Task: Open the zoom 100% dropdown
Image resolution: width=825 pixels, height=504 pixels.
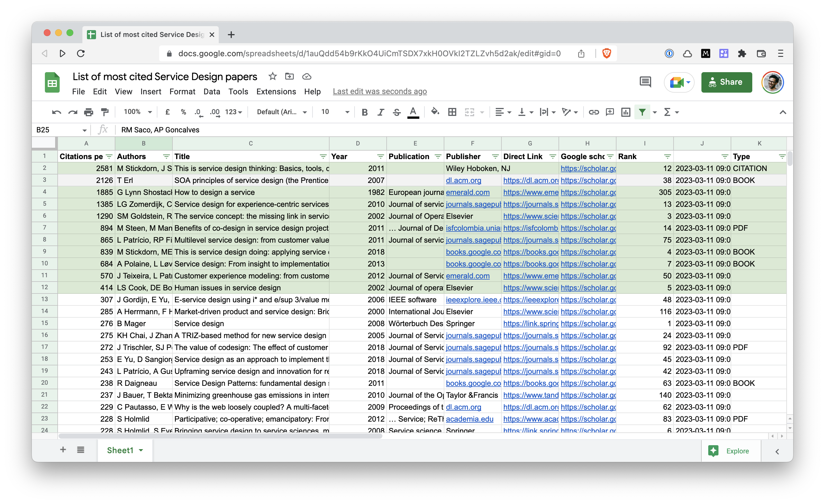Action: pos(137,112)
